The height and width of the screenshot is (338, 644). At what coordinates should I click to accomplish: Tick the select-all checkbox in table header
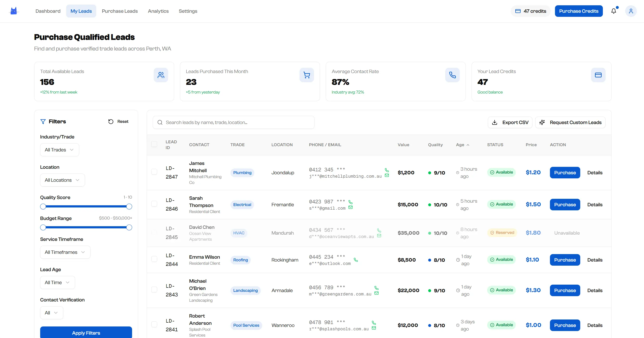coord(154,144)
